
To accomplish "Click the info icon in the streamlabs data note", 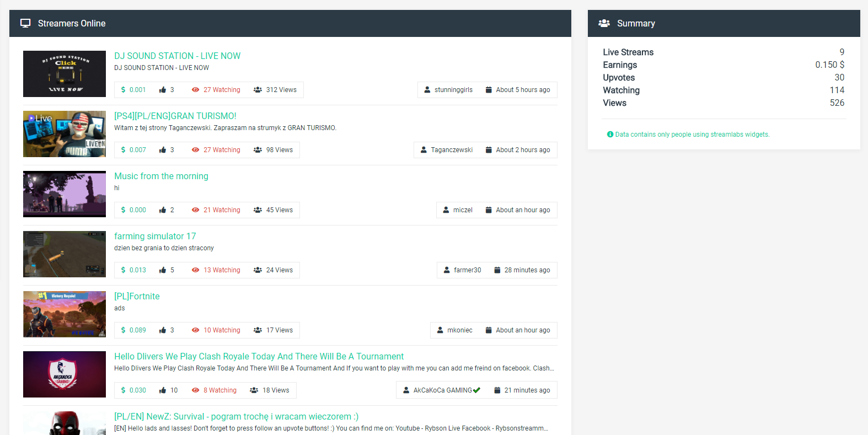I will coord(610,135).
